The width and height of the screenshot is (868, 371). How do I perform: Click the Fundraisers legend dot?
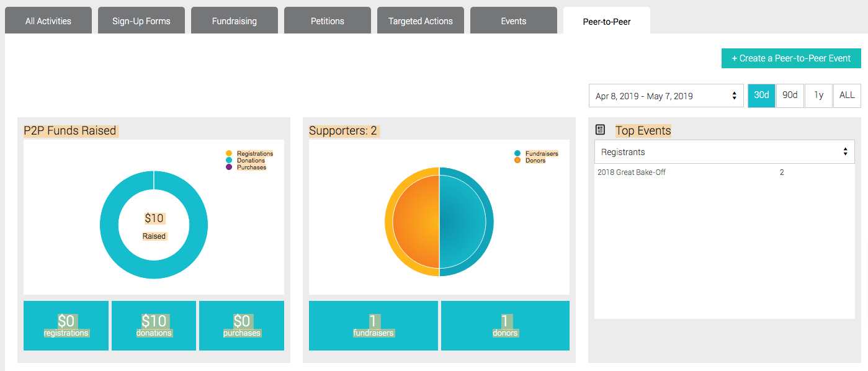pos(517,153)
